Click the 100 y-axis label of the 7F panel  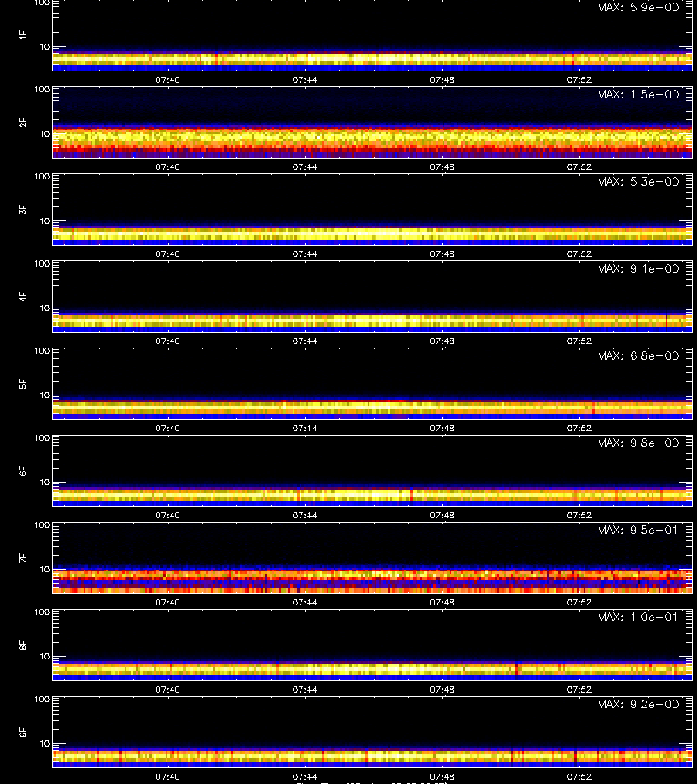[42, 525]
